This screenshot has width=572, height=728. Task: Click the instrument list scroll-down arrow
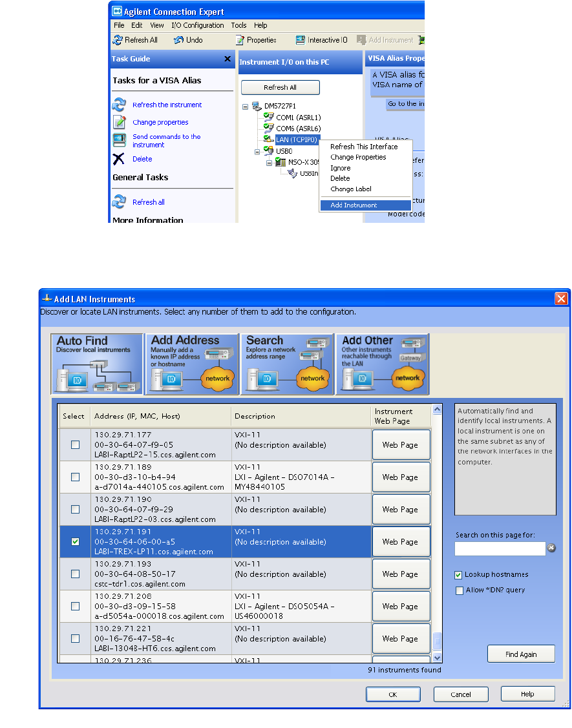tap(438, 658)
